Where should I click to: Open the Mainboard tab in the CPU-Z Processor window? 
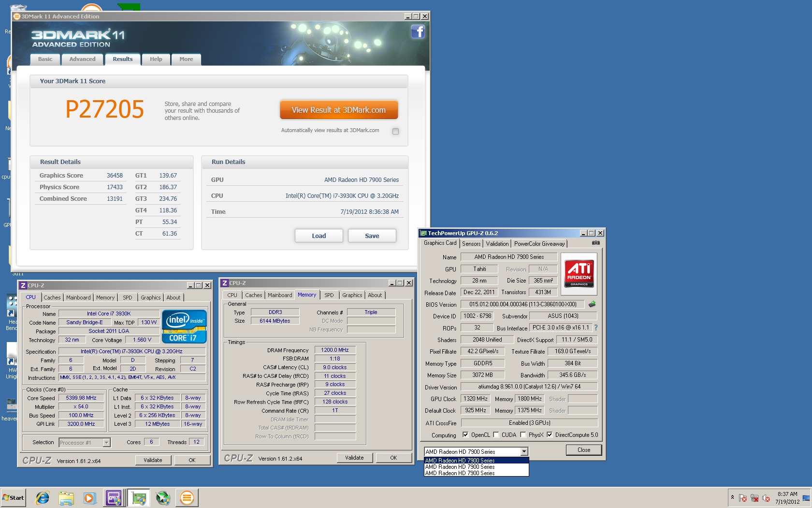78,298
